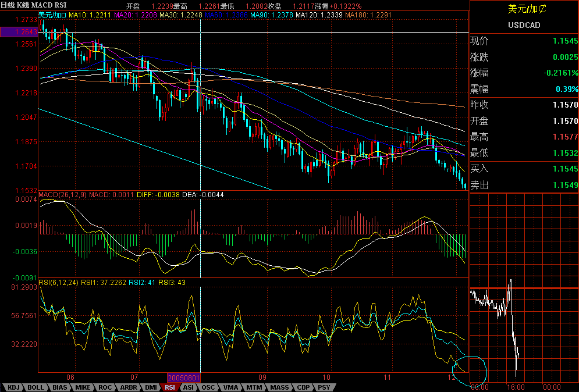Screen dimensions: 579x392
Task: Show the MIKE indicator tab
Action: [x=82, y=387]
